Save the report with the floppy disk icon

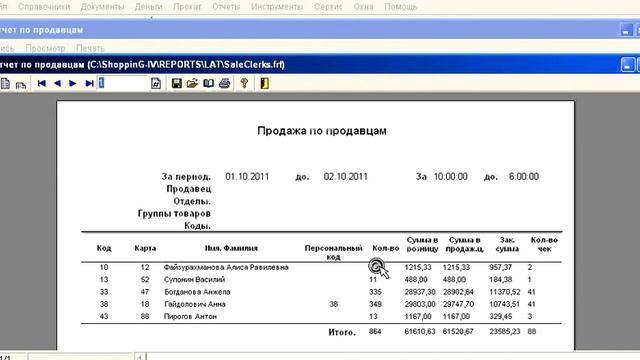click(x=176, y=84)
